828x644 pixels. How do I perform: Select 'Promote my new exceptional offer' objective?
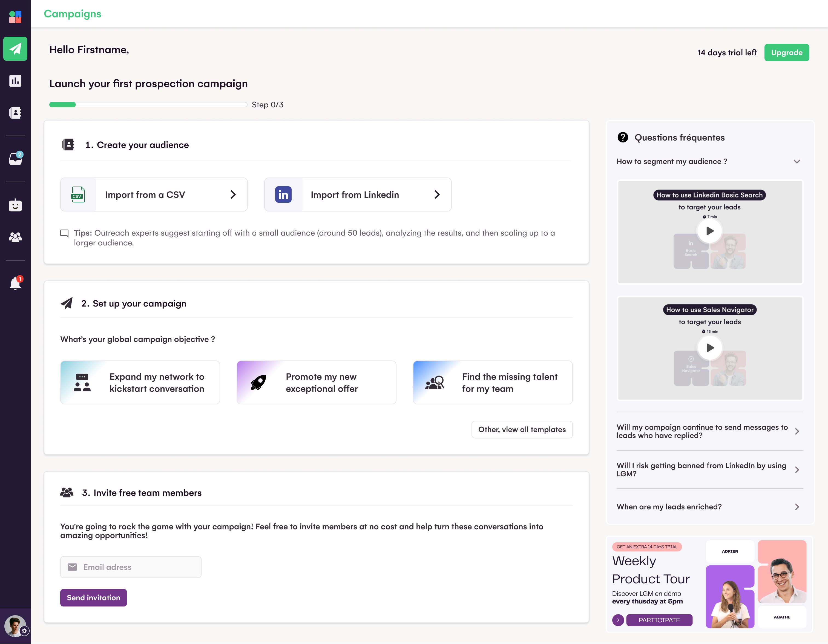[316, 382]
